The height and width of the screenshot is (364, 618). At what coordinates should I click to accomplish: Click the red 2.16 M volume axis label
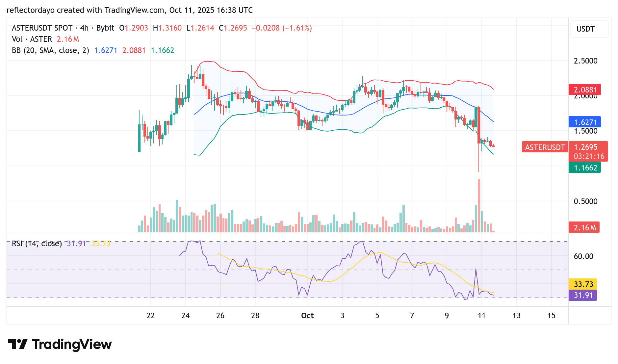[584, 227]
